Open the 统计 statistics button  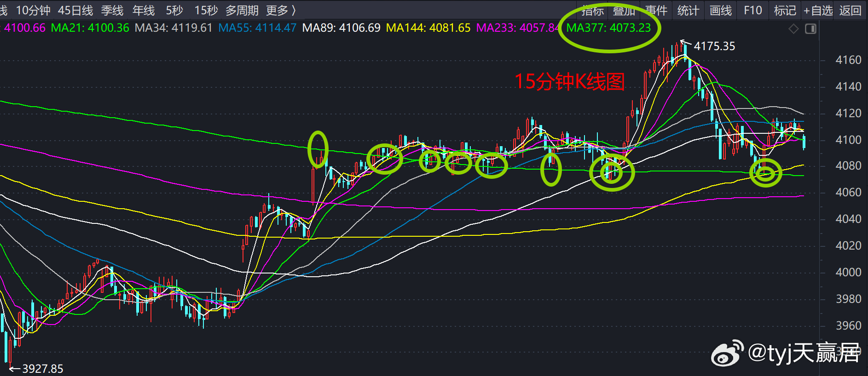(x=689, y=10)
